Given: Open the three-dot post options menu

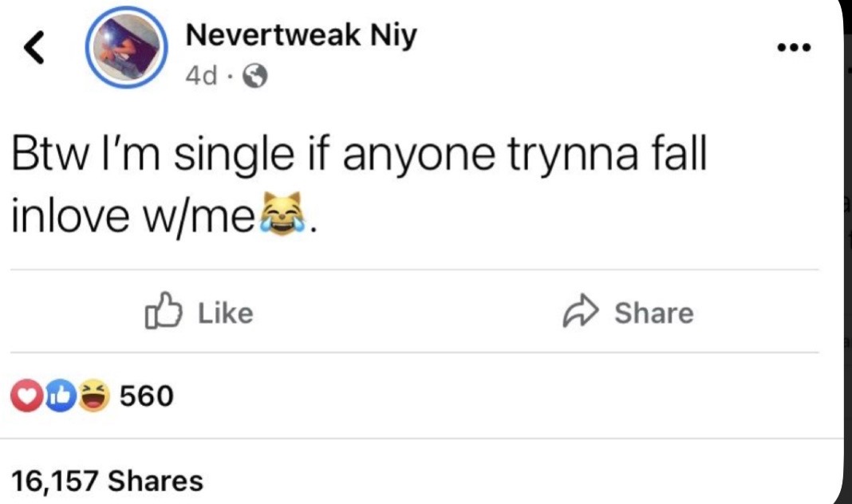Looking at the screenshot, I should pos(794,48).
